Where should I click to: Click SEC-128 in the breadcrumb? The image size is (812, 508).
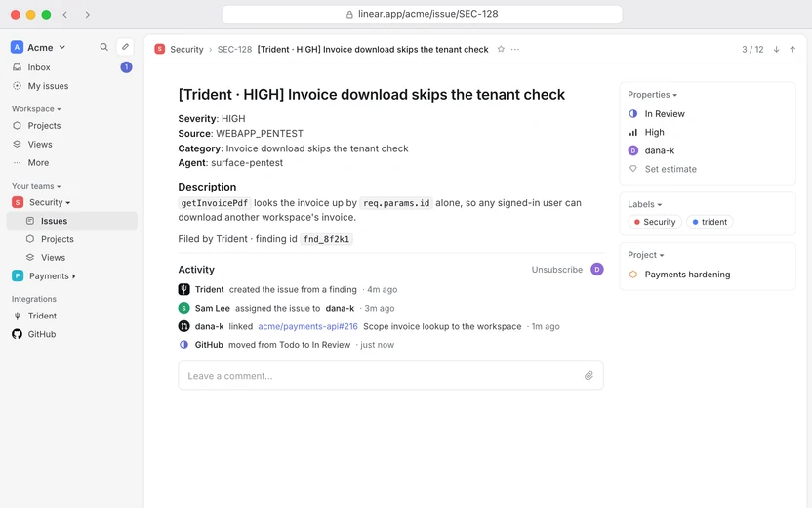(x=234, y=49)
